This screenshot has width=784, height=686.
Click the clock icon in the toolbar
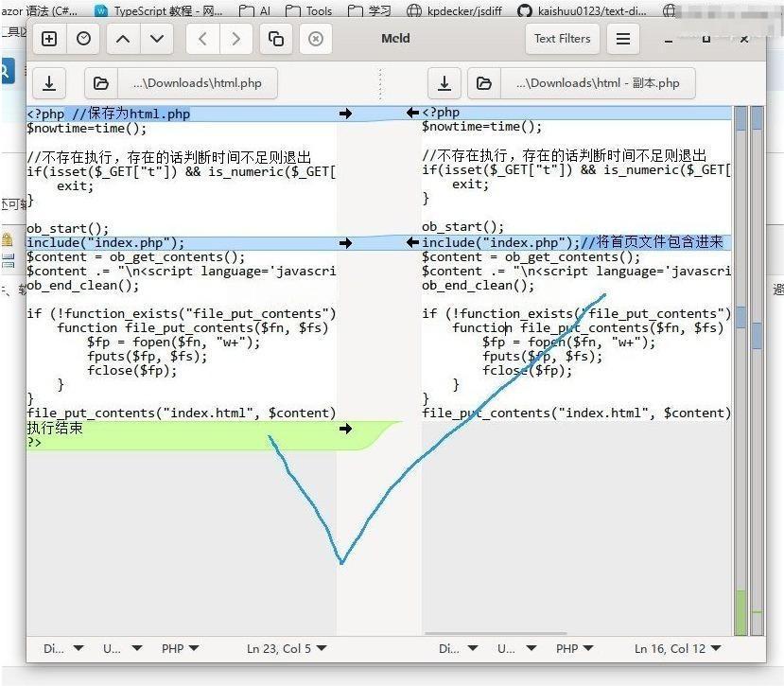[x=84, y=39]
